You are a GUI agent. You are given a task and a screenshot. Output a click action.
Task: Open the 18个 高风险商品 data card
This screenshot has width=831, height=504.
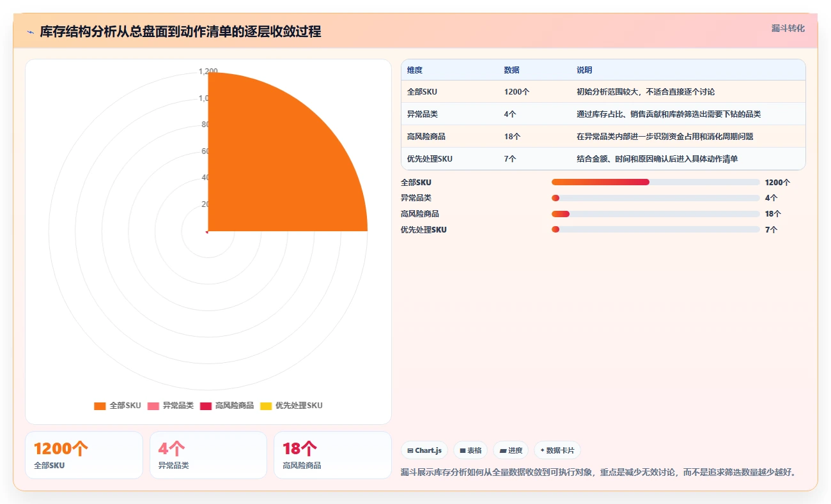pyautogui.click(x=332, y=455)
